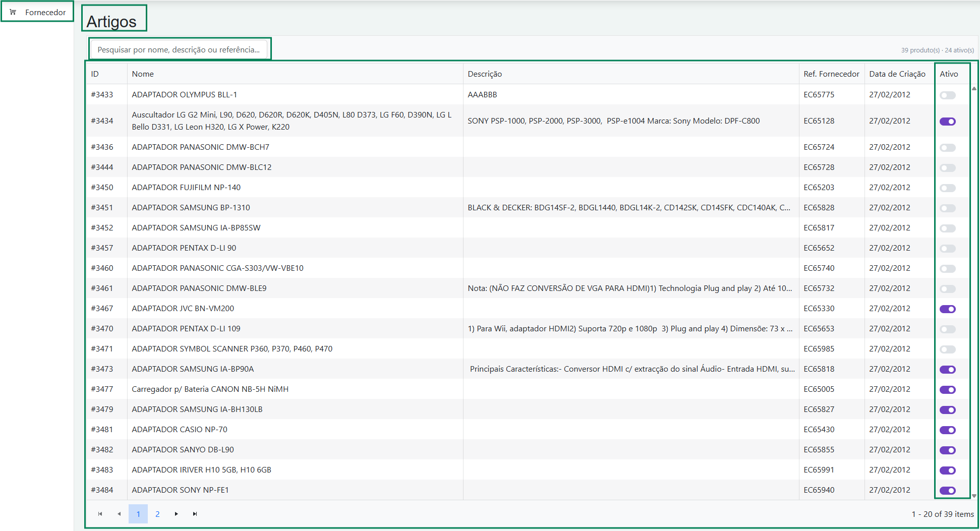The height and width of the screenshot is (531, 980).
Task: Select ADAPTADOR PANASONIC CGA-S303/VW-VBE10
Action: tap(218, 268)
